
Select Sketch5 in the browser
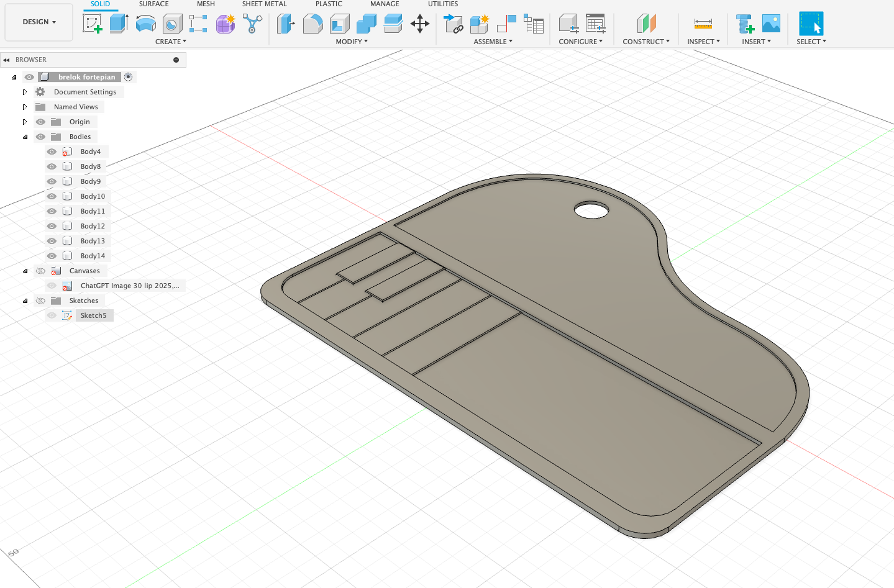[93, 315]
